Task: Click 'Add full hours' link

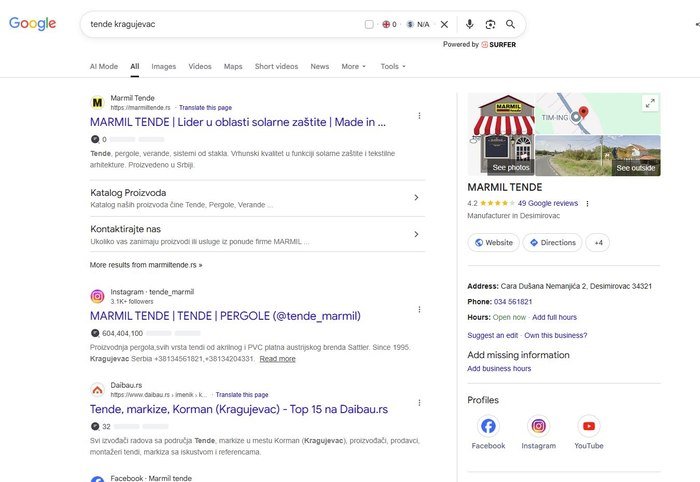Action: pos(554,317)
